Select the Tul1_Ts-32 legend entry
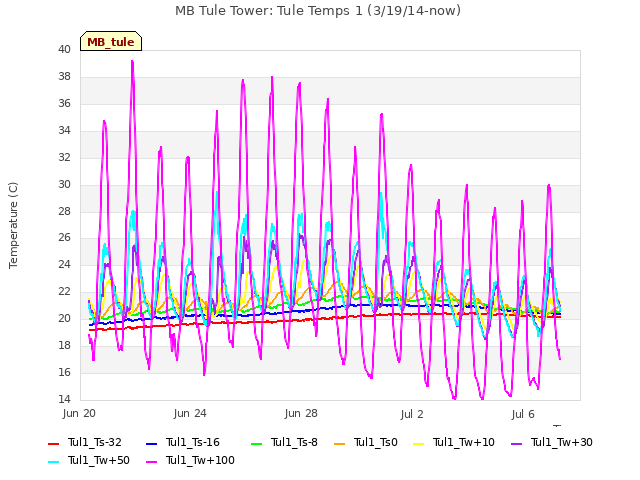 (x=84, y=442)
